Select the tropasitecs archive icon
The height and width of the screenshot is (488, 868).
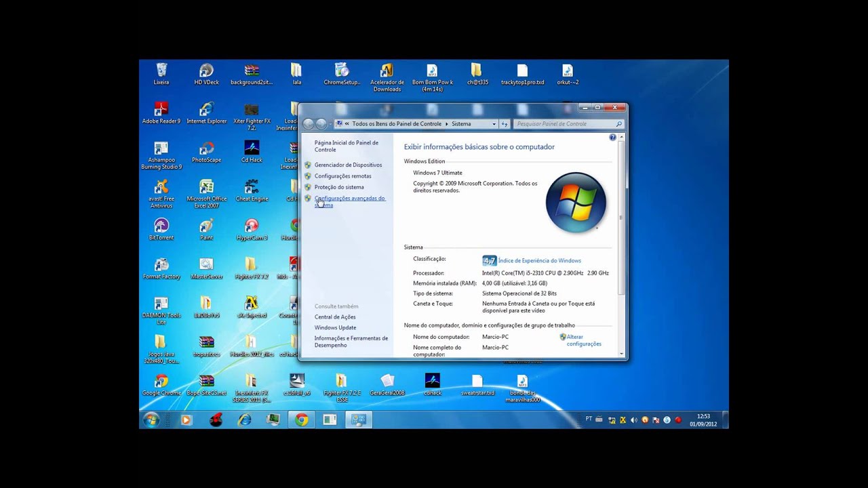pyautogui.click(x=207, y=346)
